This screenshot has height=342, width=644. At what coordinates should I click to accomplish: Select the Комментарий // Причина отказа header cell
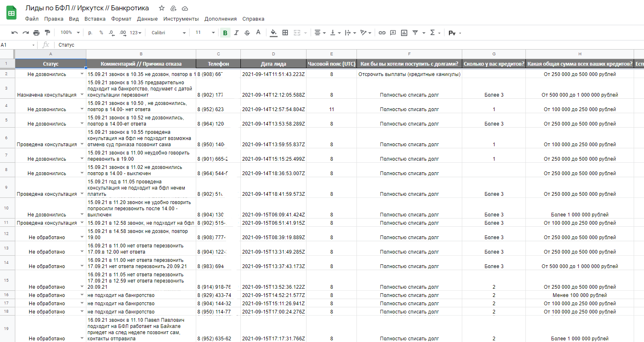click(x=141, y=64)
